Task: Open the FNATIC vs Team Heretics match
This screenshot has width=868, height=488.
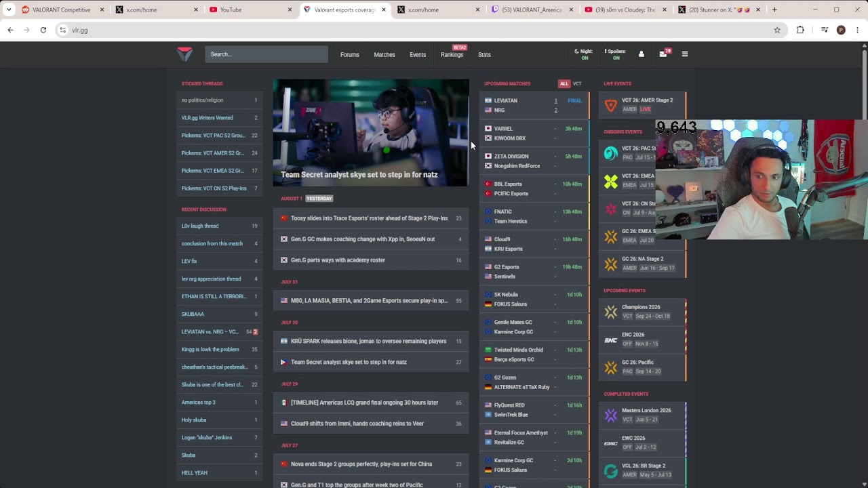Action: pos(534,216)
